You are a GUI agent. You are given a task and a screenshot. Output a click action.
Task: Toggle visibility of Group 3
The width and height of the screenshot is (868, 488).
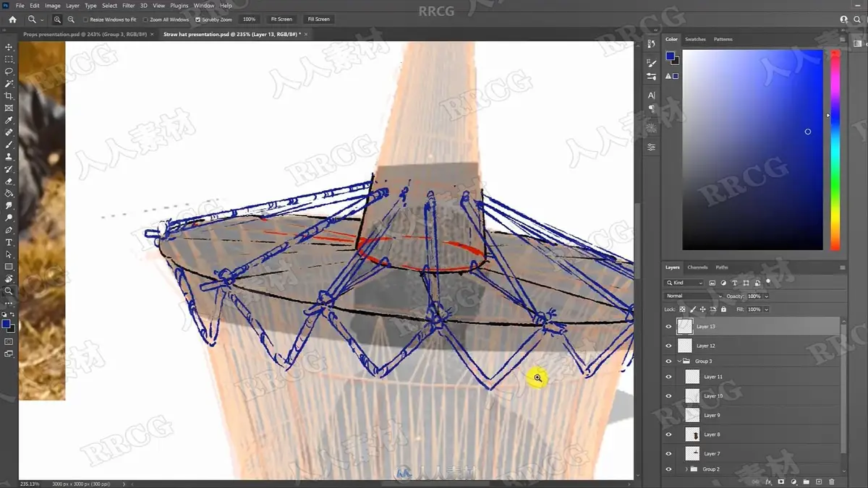pos(668,361)
